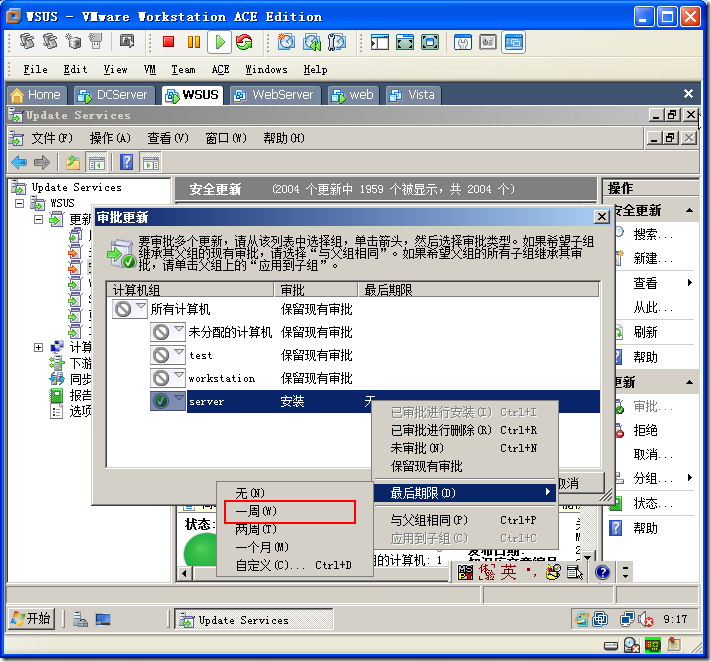Click the show/hide action pane icon
Screen dimensions: 711x662
(x=151, y=162)
